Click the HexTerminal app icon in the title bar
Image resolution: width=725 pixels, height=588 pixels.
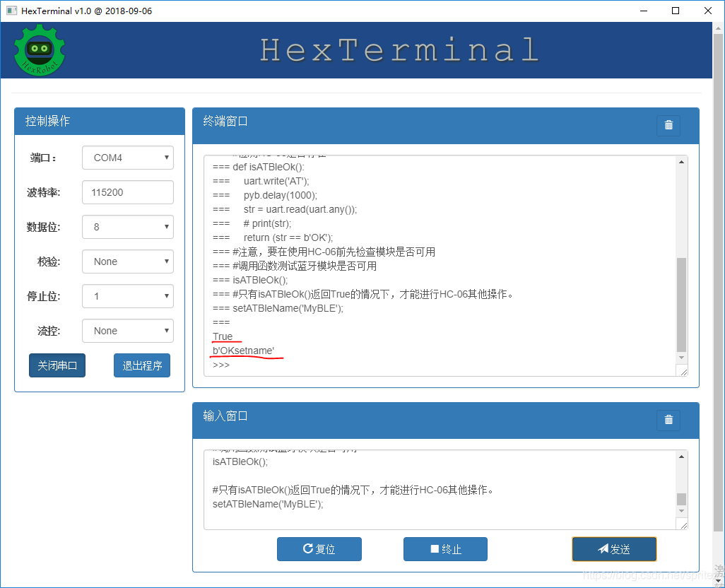pyautogui.click(x=11, y=11)
